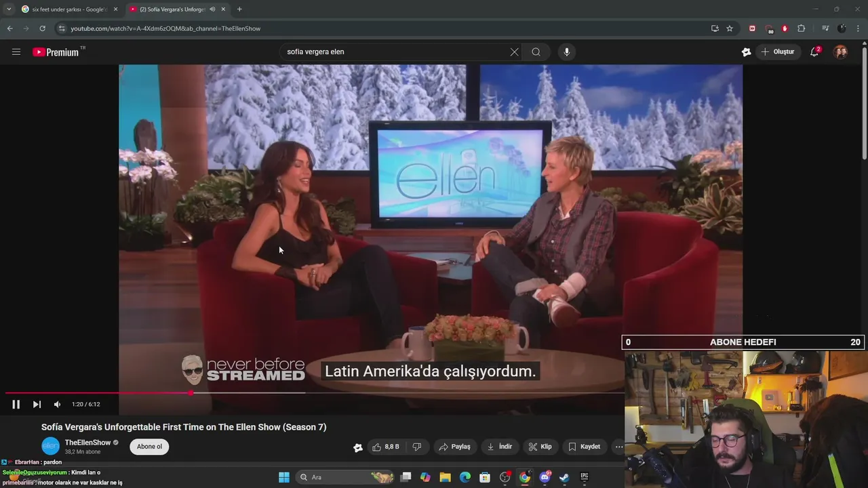Open more actions three-dot menu
The height and width of the screenshot is (488, 868).
[x=618, y=447]
